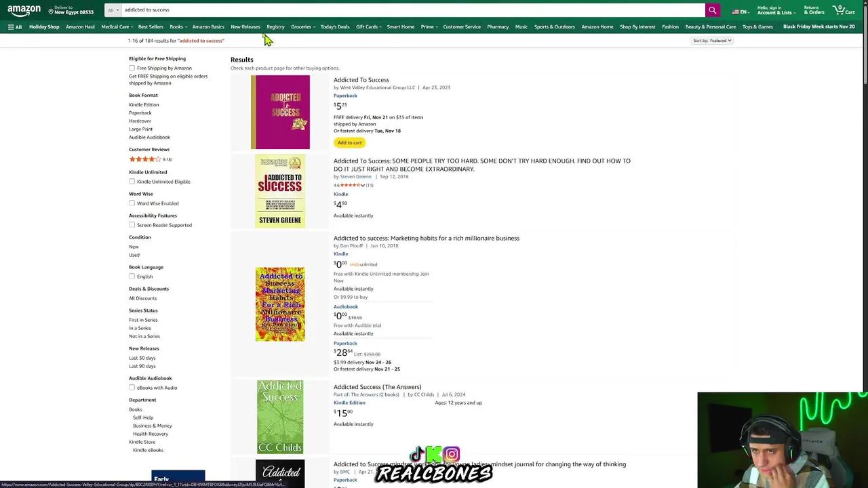868x488 pixels.
Task: Check Word Wise Enabled
Action: tap(132, 203)
